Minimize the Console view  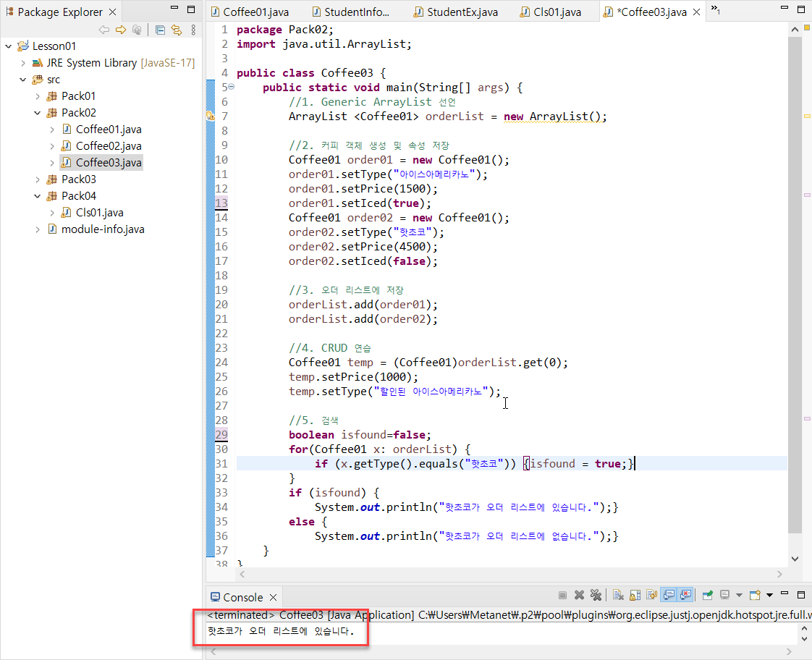(784, 593)
